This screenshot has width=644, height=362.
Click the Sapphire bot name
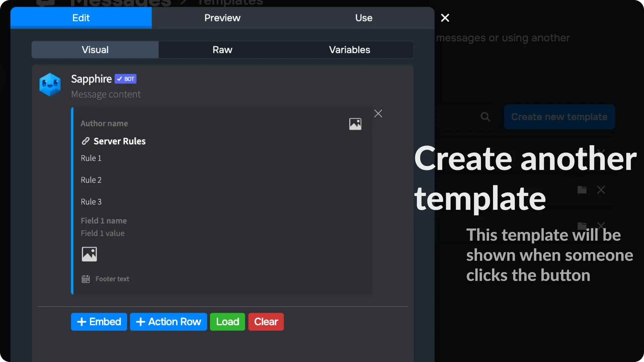click(x=91, y=79)
